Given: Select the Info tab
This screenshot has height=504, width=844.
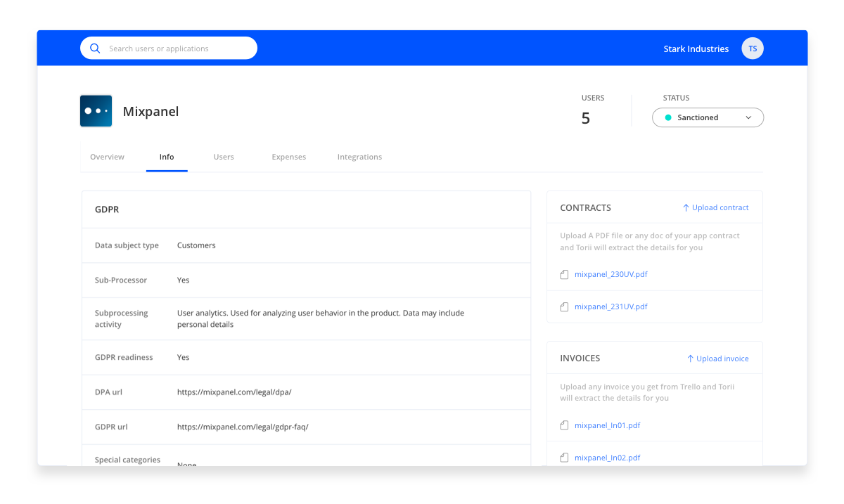Looking at the screenshot, I should 167,157.
